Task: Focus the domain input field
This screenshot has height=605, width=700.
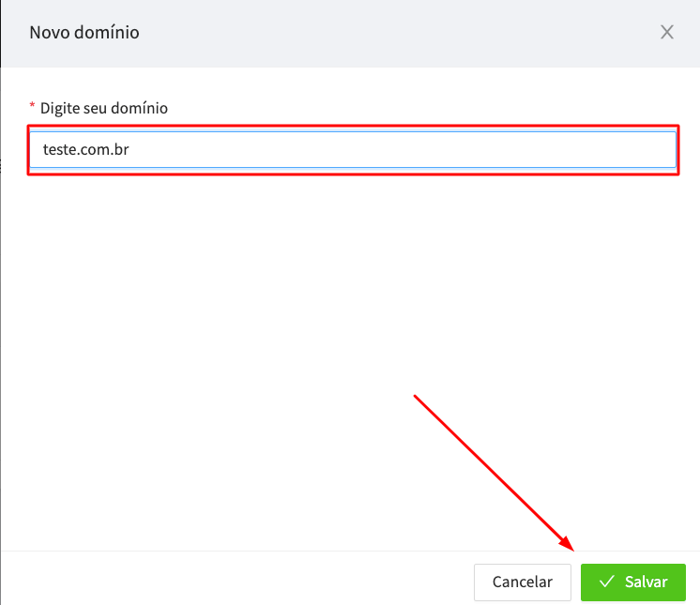Action: (x=353, y=149)
